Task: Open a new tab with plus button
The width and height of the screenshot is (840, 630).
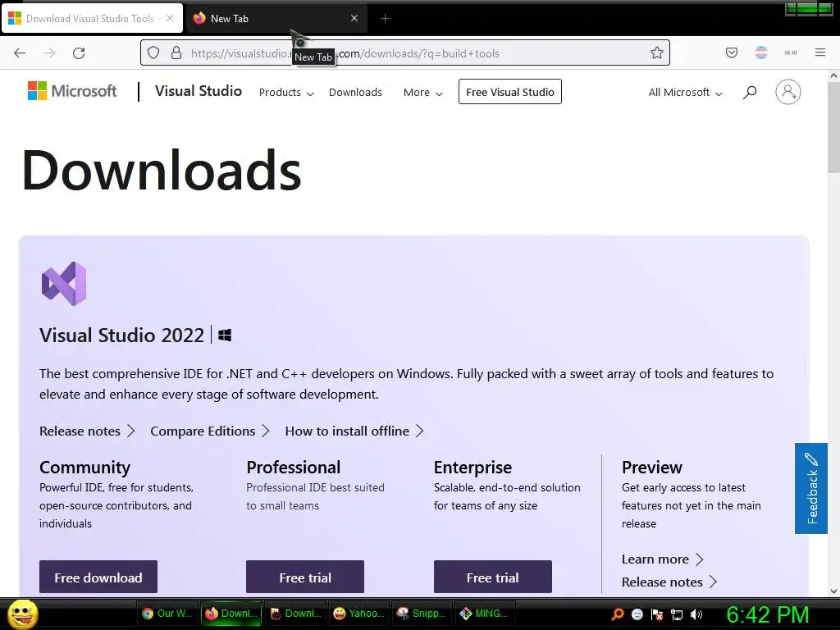Action: click(x=385, y=19)
